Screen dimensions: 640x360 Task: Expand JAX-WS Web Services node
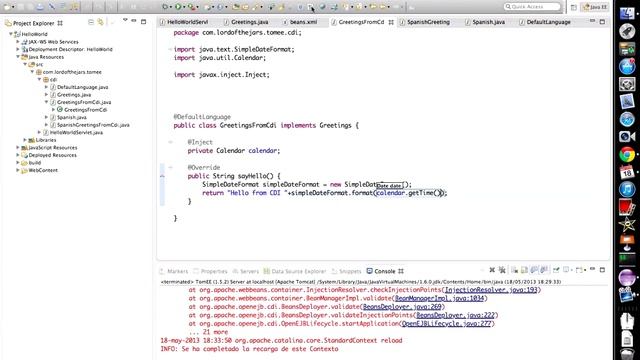[18, 42]
